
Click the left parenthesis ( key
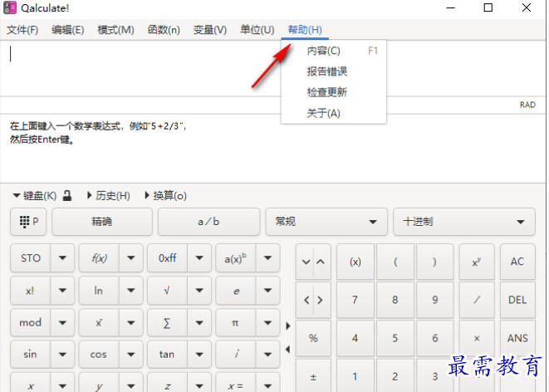[395, 262]
